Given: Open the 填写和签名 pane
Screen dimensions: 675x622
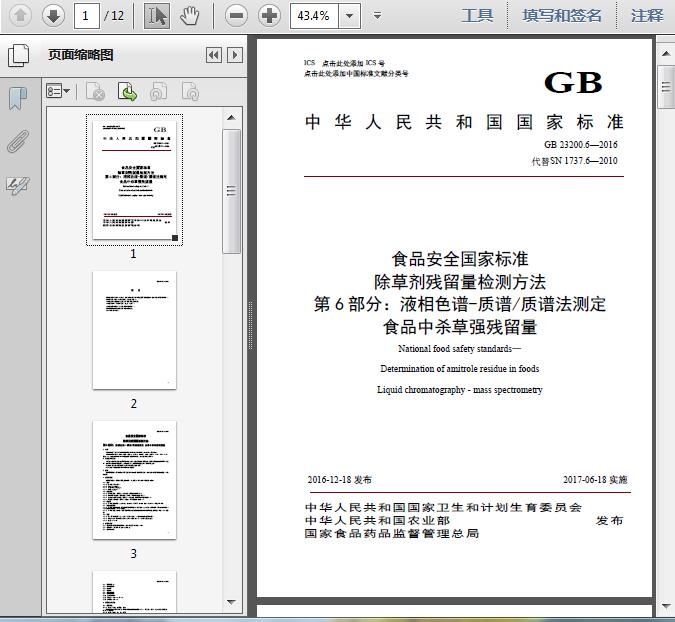Looking at the screenshot, I should [562, 15].
